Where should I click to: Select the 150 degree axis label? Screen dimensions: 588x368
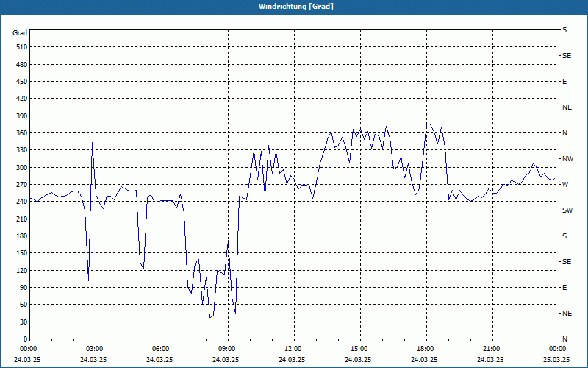pyautogui.click(x=21, y=253)
